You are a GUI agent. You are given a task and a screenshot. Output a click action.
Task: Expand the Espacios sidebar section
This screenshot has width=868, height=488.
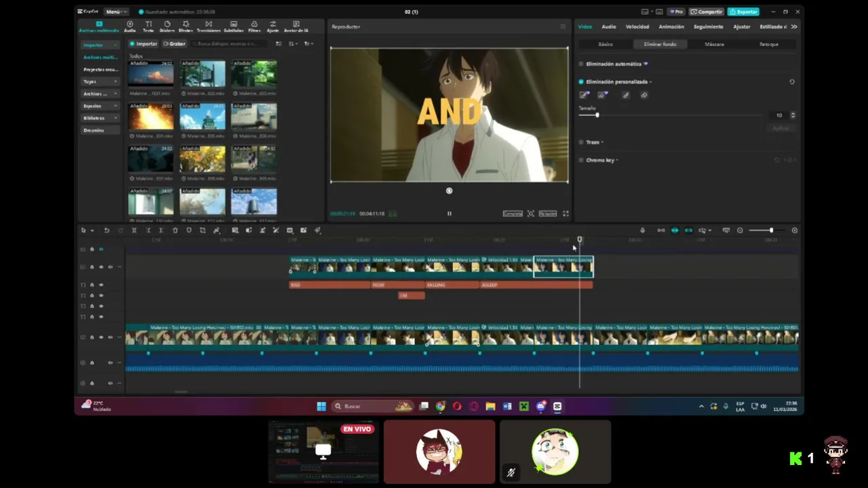100,106
